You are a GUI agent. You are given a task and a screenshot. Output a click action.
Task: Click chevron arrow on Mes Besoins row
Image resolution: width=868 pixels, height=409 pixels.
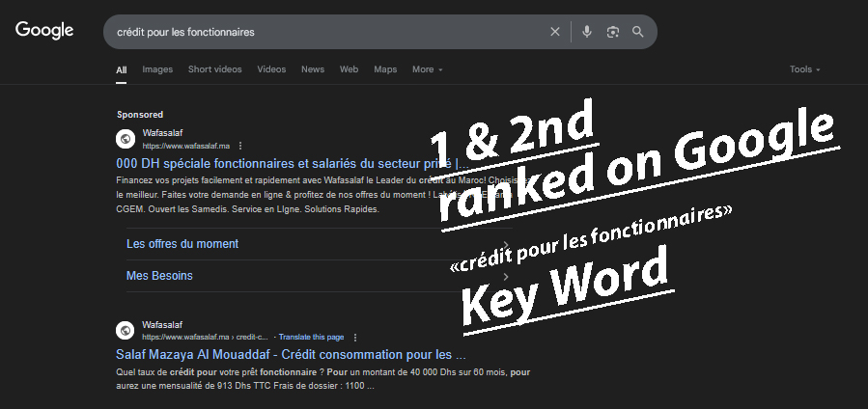506,276
